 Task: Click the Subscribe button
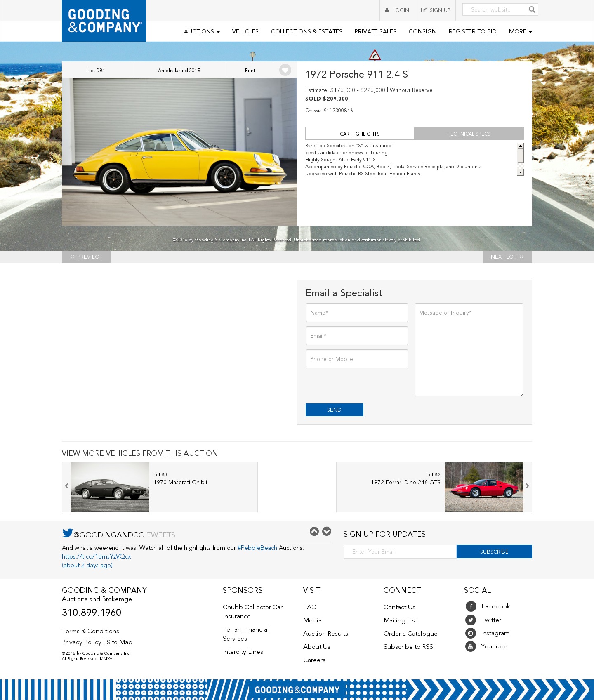pyautogui.click(x=494, y=552)
